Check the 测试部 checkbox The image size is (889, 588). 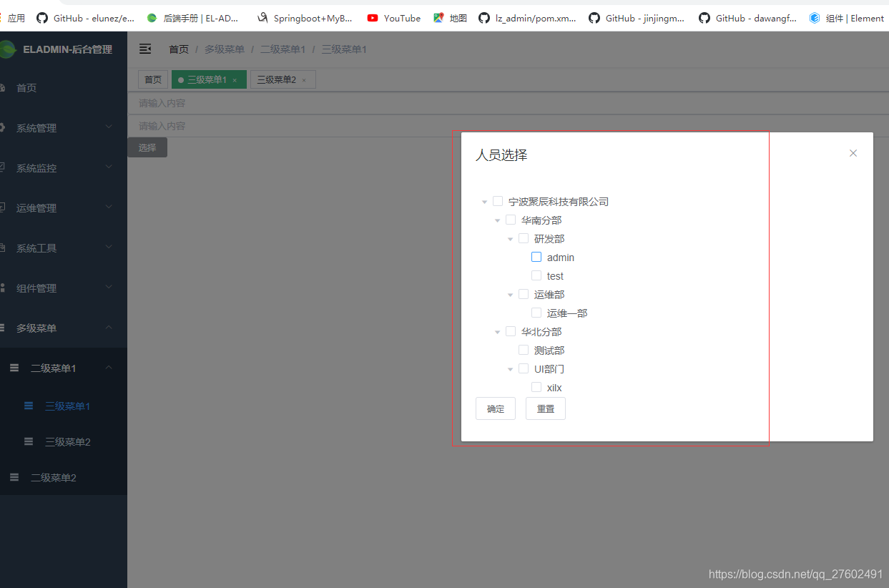point(524,350)
